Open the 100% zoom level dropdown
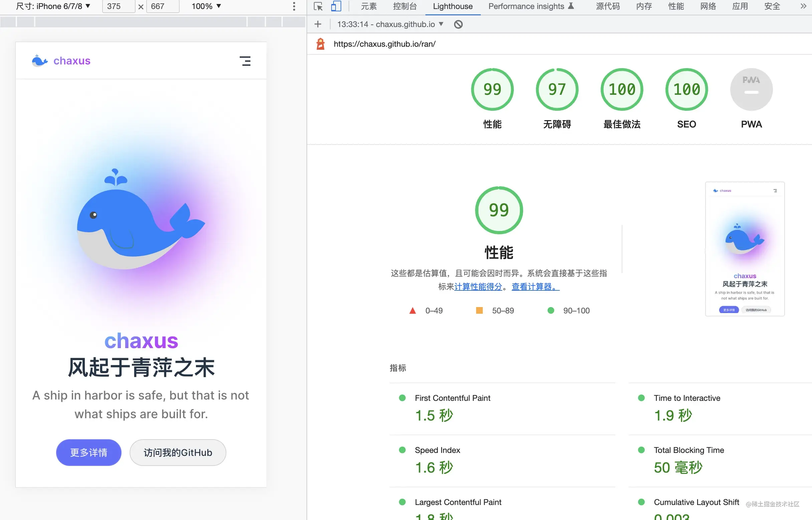Viewport: 812px width, 520px height. [x=206, y=6]
